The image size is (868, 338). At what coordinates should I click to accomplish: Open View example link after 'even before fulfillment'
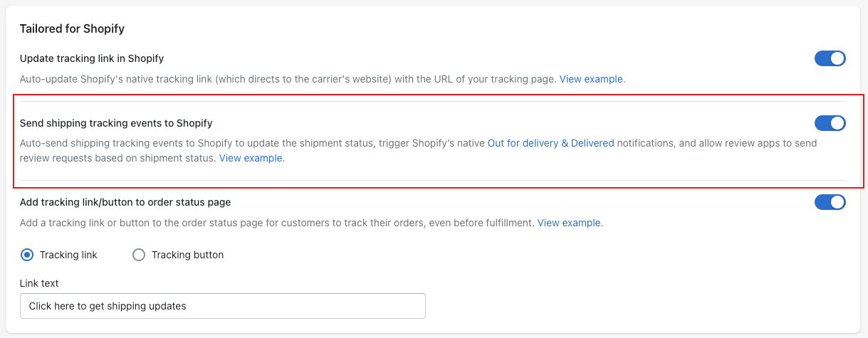pos(569,223)
